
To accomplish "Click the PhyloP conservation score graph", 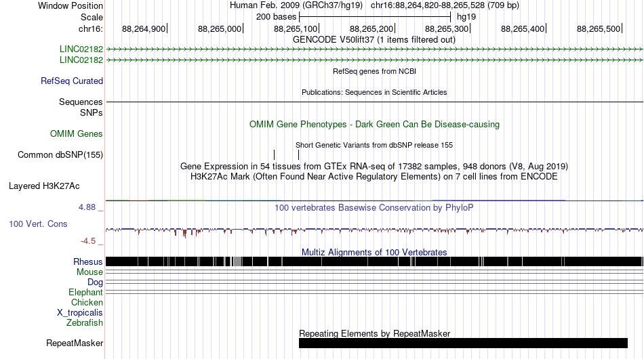I will pyautogui.click(x=374, y=232).
